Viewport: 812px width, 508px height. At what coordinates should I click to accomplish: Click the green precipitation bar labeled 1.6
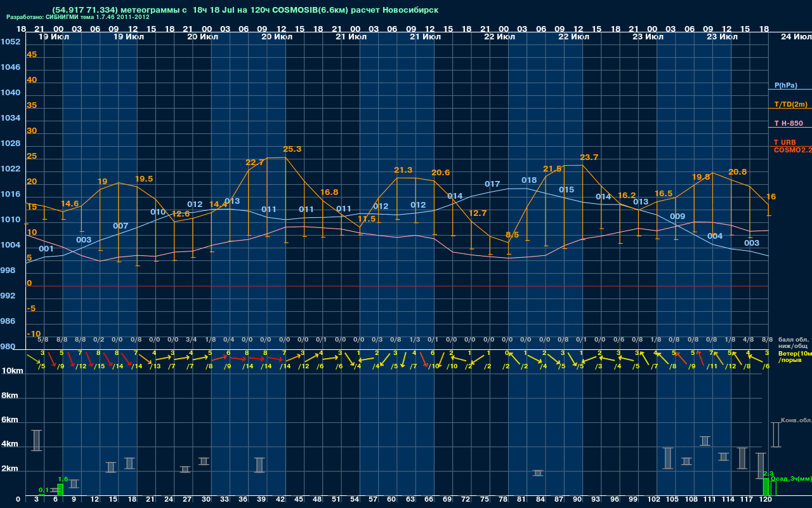tap(60, 490)
